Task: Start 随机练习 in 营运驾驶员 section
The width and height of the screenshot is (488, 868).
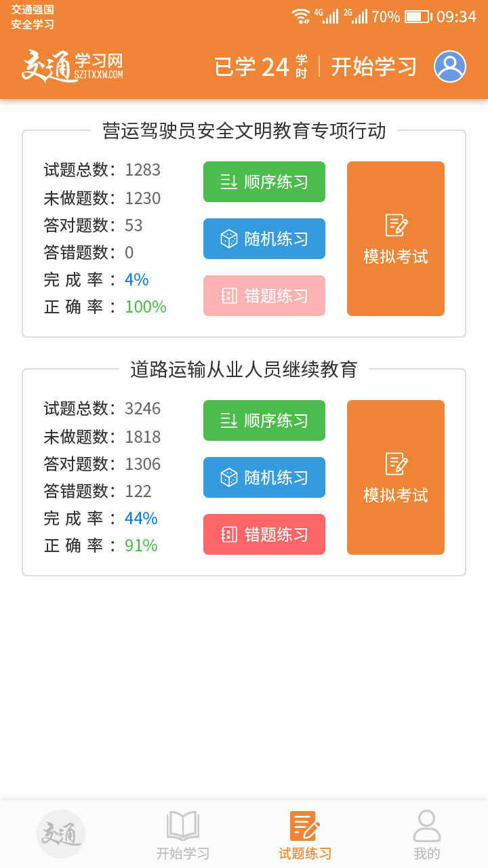Action: [264, 239]
